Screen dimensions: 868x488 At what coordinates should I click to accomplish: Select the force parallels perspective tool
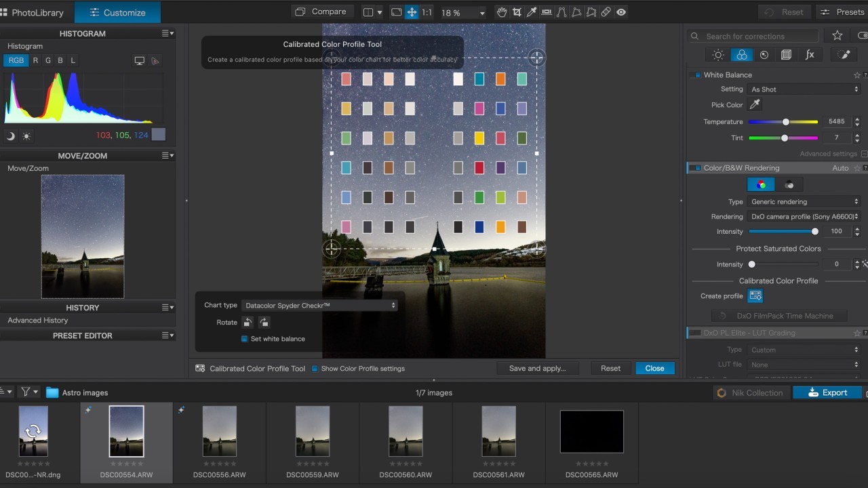(x=561, y=12)
